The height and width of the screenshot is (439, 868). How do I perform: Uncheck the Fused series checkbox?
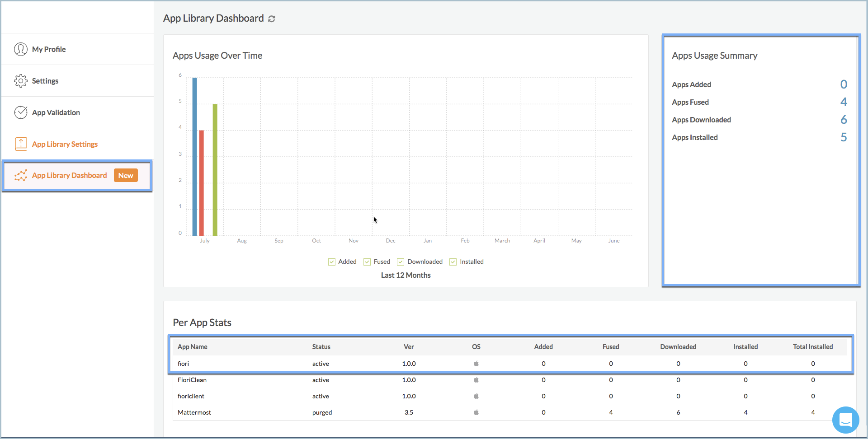pos(367,262)
